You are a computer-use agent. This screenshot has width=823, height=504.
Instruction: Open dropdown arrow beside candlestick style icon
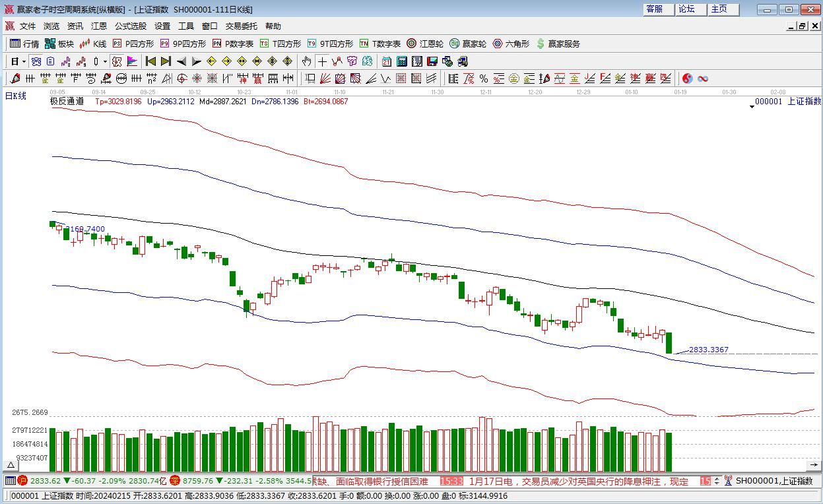click(105, 61)
